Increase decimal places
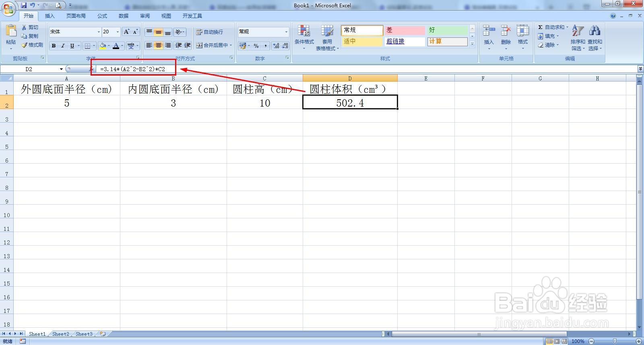This screenshot has height=345, width=644. (x=276, y=46)
